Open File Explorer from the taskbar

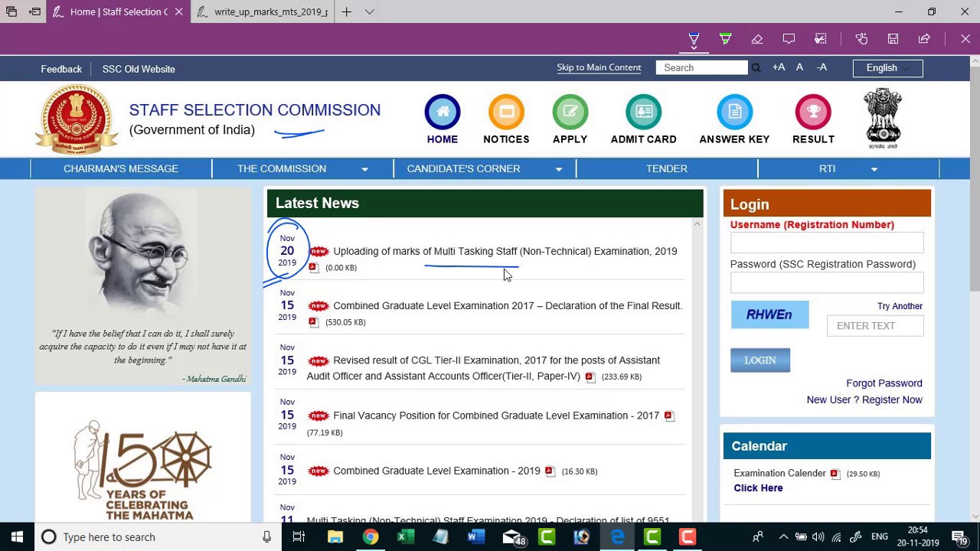[335, 537]
